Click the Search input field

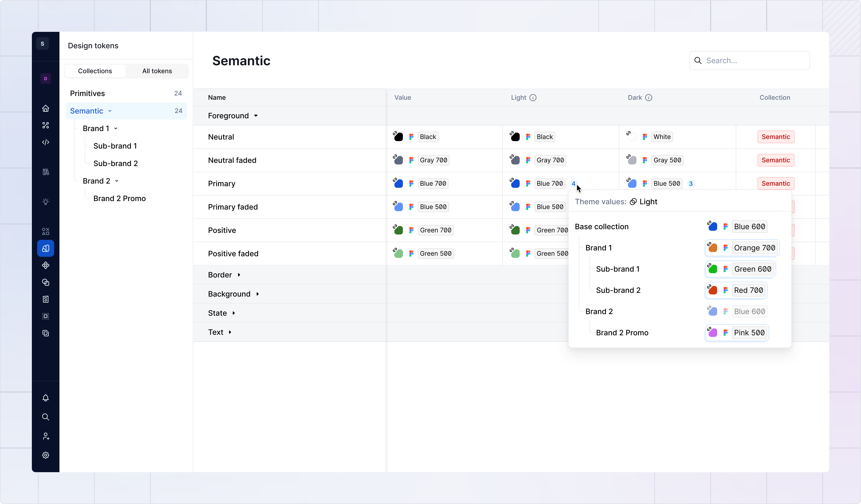[750, 61]
